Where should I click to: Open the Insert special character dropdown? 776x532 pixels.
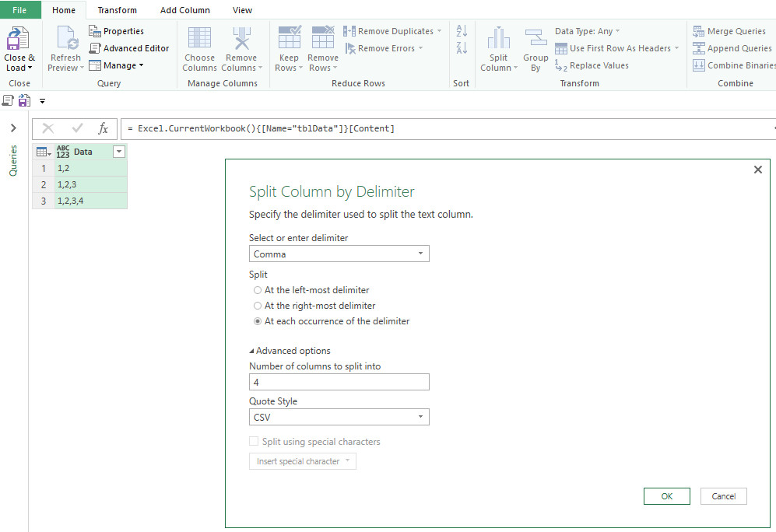pyautogui.click(x=302, y=461)
